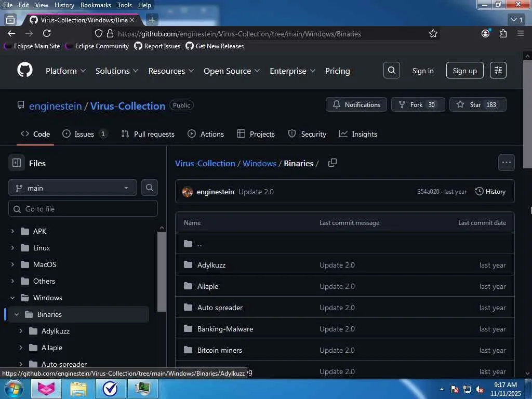Open the Banking-Malware folder row
Image resolution: width=532 pixels, height=399 pixels.
[x=345, y=328]
